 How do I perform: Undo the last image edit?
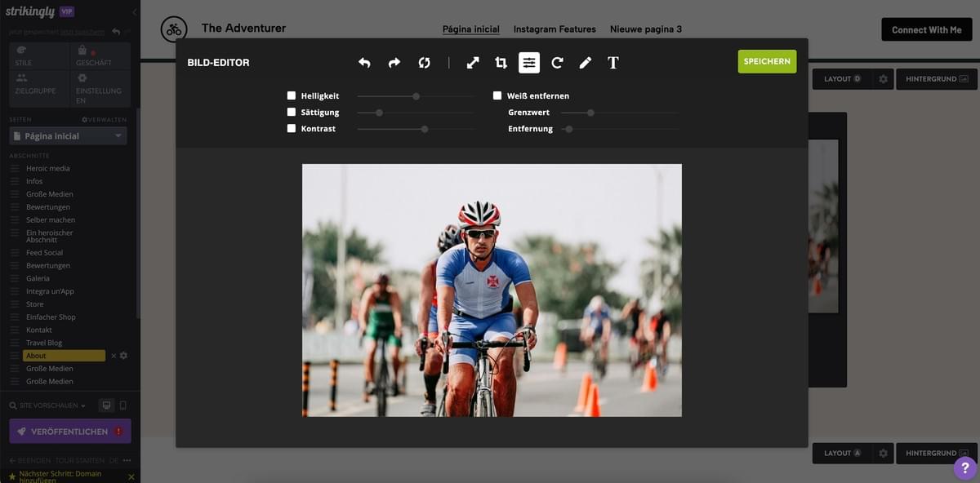[x=364, y=61]
